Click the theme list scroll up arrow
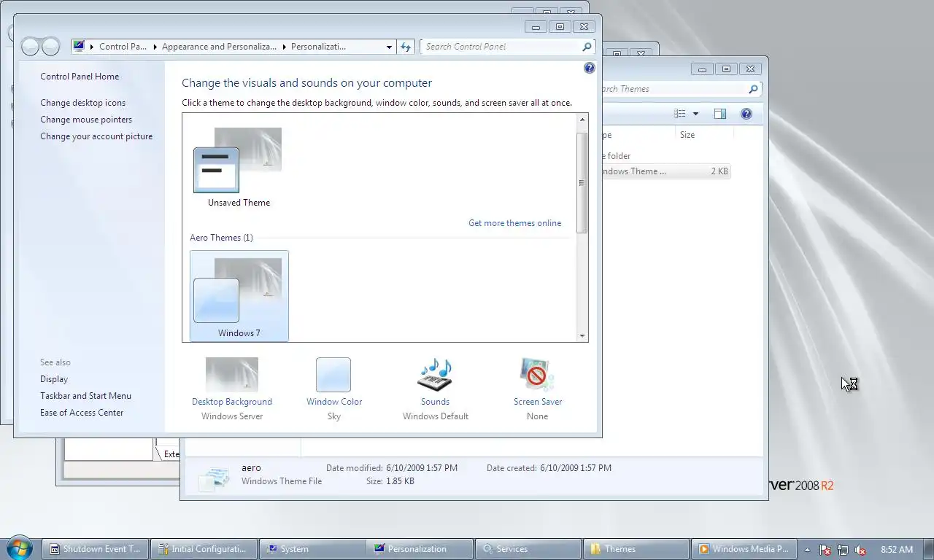The image size is (934, 560). click(x=582, y=120)
